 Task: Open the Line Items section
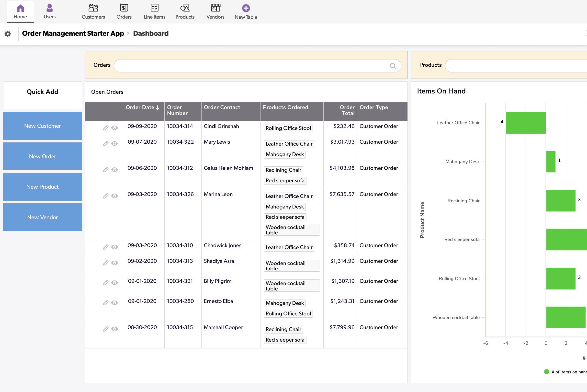tap(154, 11)
